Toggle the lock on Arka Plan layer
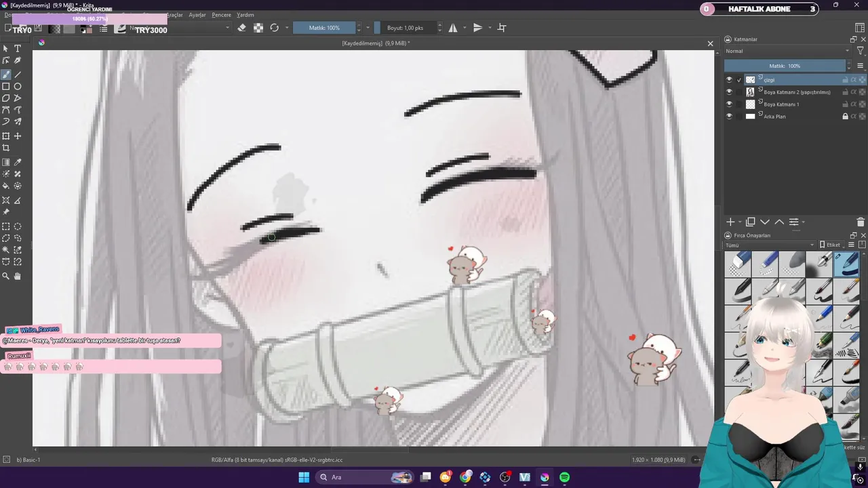Image resolution: width=868 pixels, height=488 pixels. coord(845,117)
